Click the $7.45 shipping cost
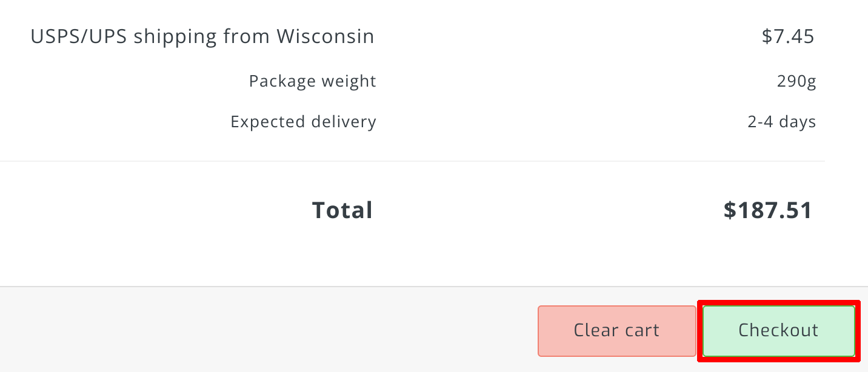Viewport: 868px width, 372px height. point(788,37)
